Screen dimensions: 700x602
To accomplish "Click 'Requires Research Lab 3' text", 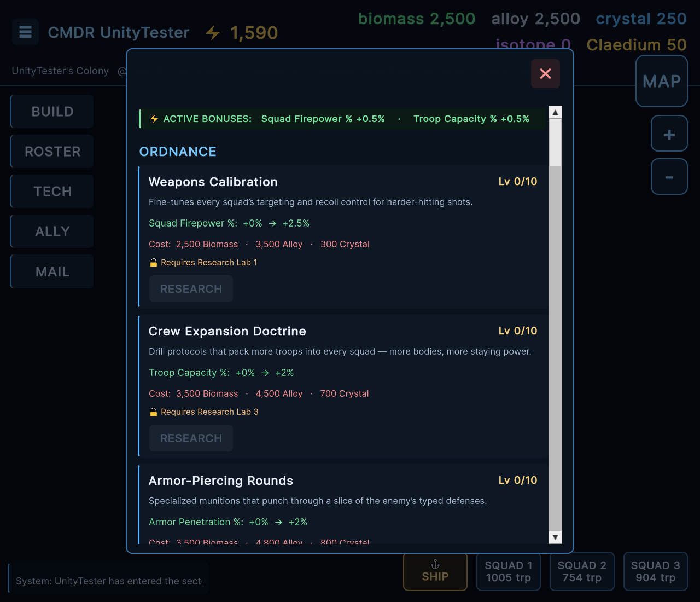I will point(209,412).
